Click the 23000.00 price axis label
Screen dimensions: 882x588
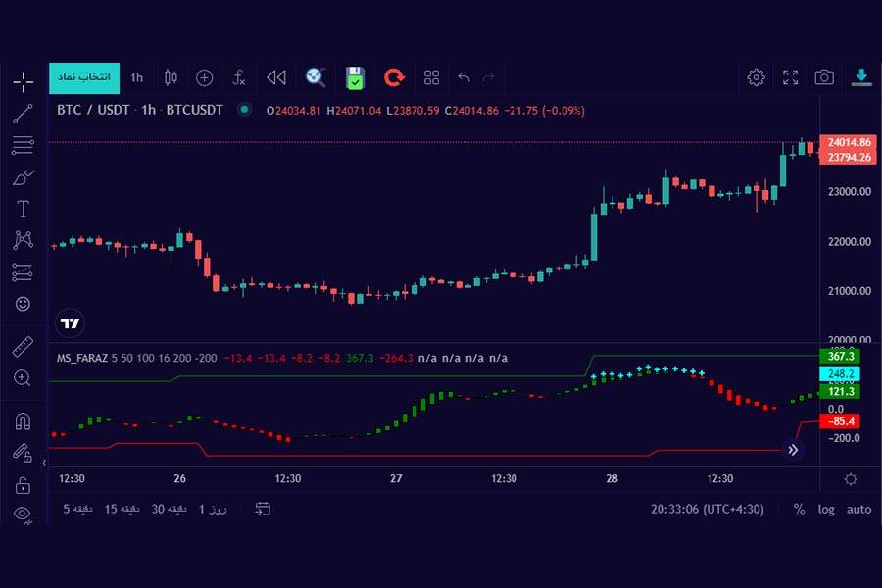(850, 192)
